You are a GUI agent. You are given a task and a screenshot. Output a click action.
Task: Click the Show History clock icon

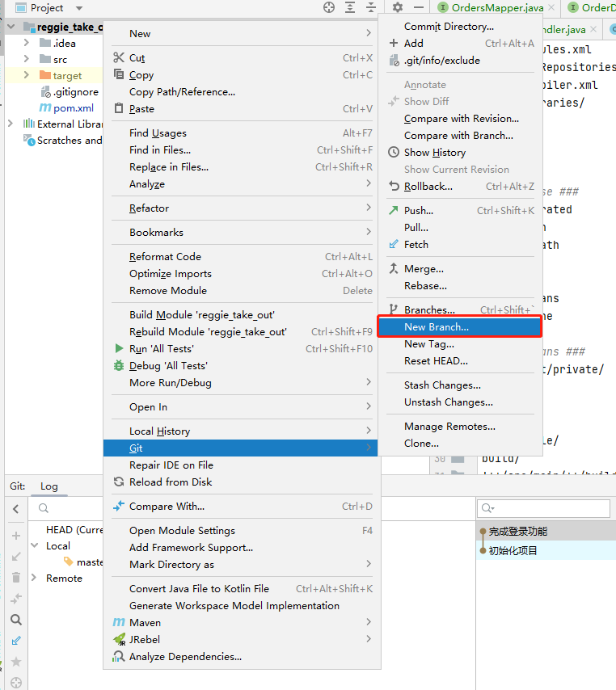394,152
